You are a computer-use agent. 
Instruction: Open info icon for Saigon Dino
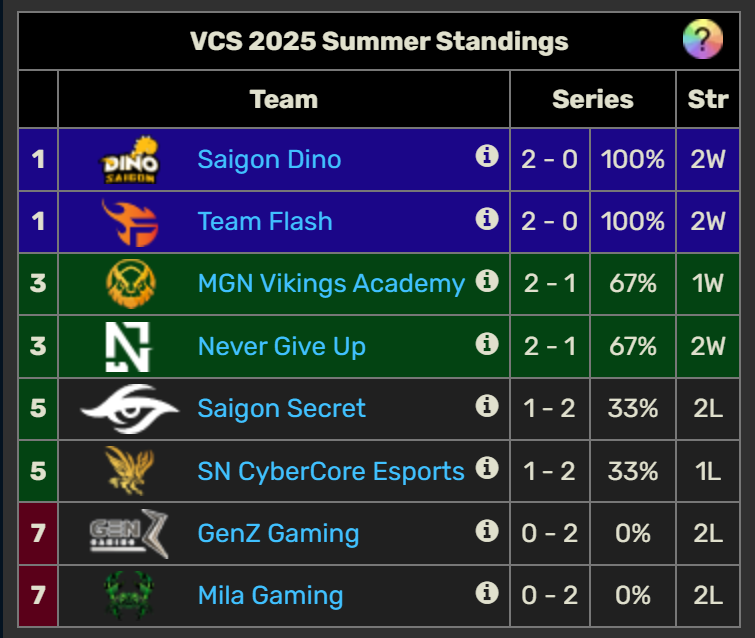pyautogui.click(x=487, y=156)
